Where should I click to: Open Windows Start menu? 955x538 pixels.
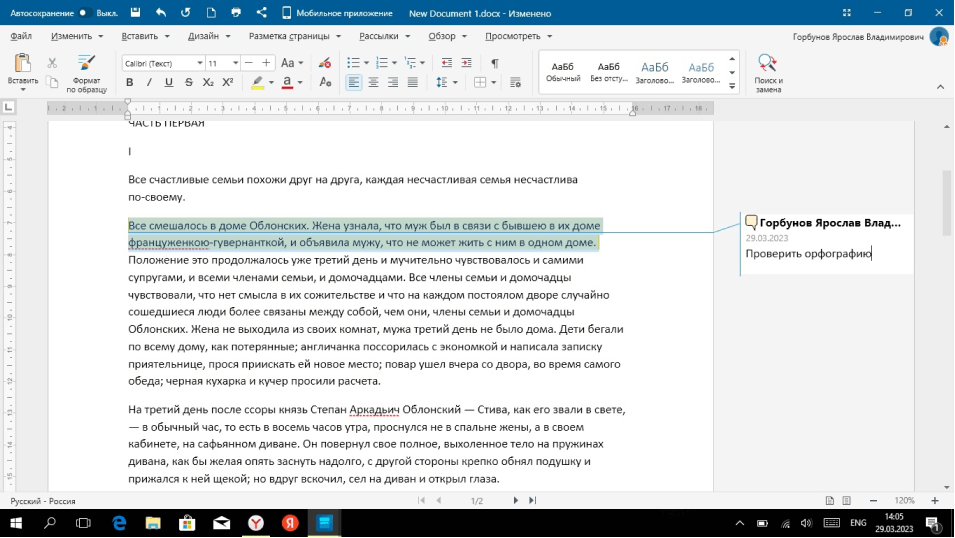(16, 523)
